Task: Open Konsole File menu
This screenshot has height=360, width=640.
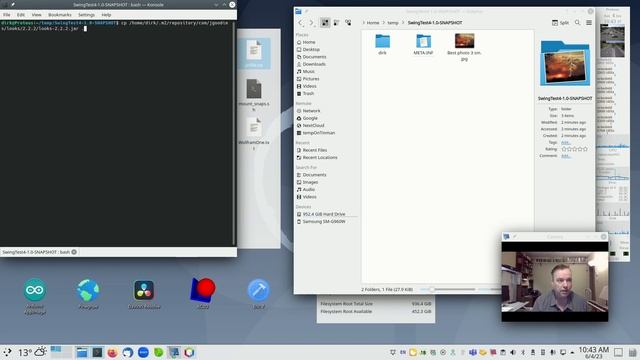Action: point(7,15)
